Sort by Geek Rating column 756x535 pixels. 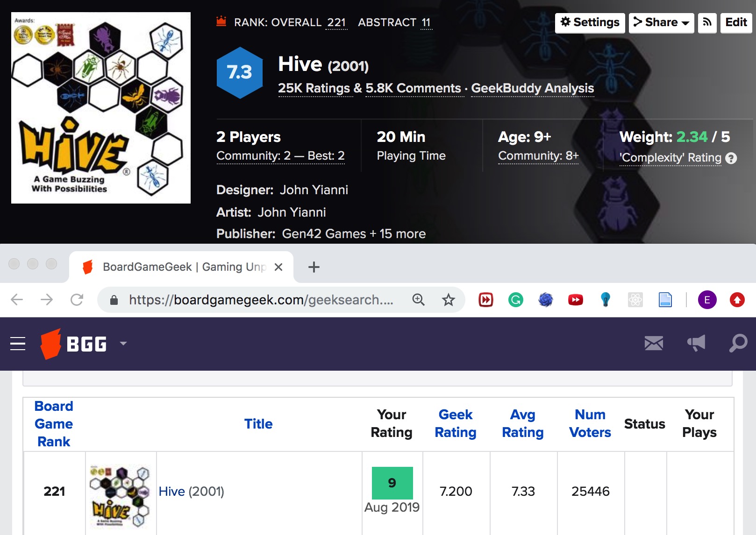456,423
